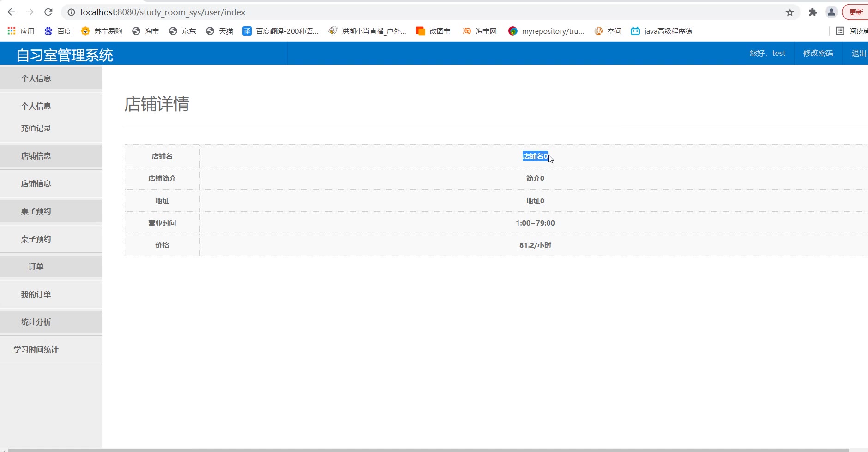Open the extensions puzzle icon
Image resolution: width=868 pixels, height=452 pixels.
click(x=813, y=12)
